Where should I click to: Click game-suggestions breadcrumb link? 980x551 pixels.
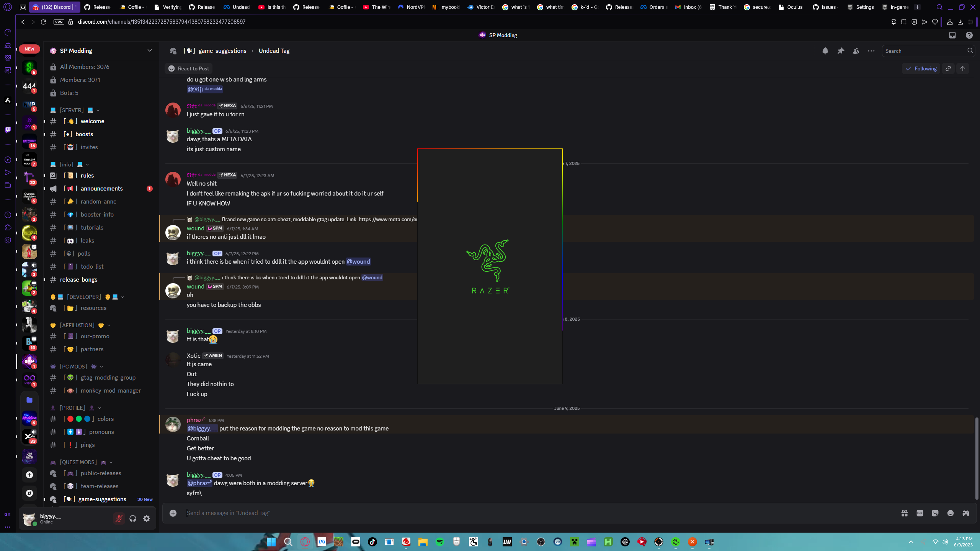(x=222, y=51)
